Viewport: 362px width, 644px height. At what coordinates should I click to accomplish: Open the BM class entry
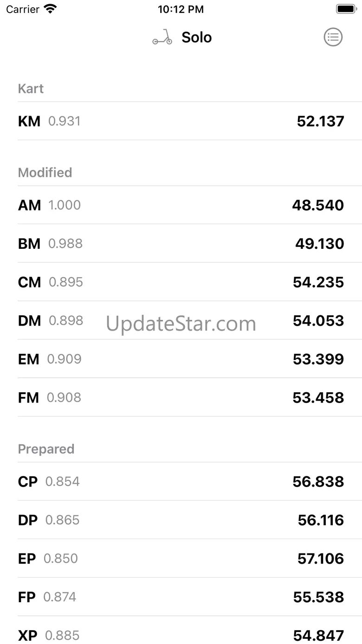point(181,244)
